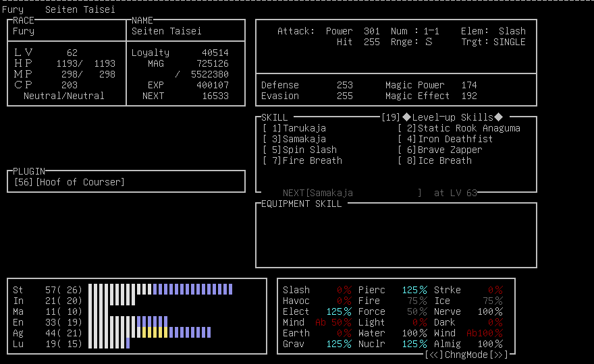Click the Havoc resistance 0% value
The height and width of the screenshot is (364, 594).
[344, 301]
